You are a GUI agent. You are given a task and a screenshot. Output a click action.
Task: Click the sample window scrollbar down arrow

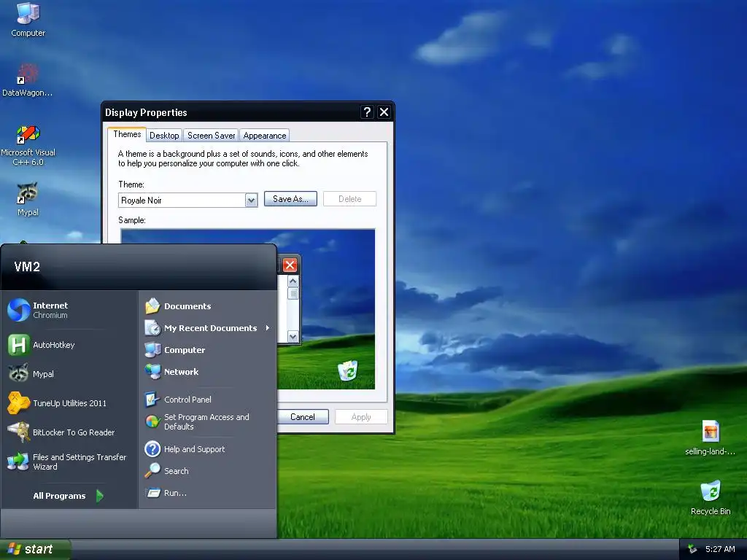click(x=293, y=337)
